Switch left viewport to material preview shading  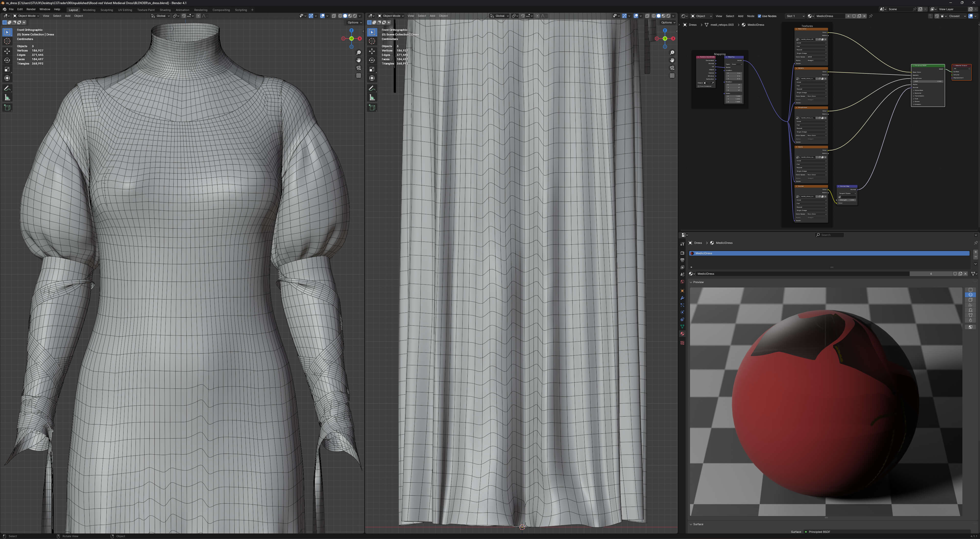tap(350, 16)
